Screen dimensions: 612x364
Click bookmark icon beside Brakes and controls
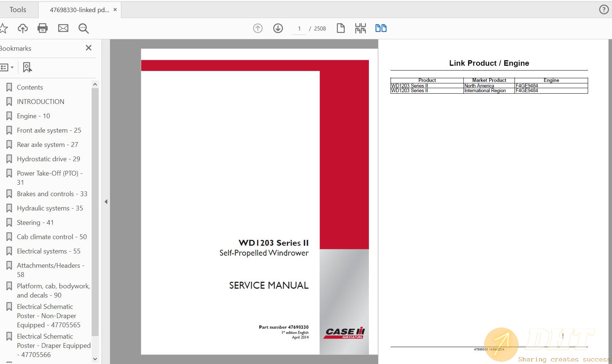9,194
